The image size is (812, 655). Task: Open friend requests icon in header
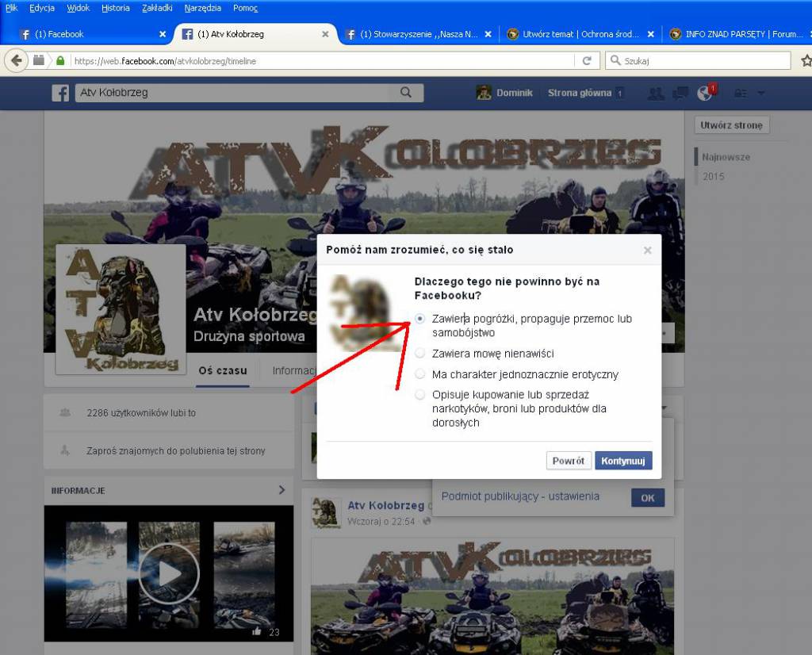coord(656,94)
